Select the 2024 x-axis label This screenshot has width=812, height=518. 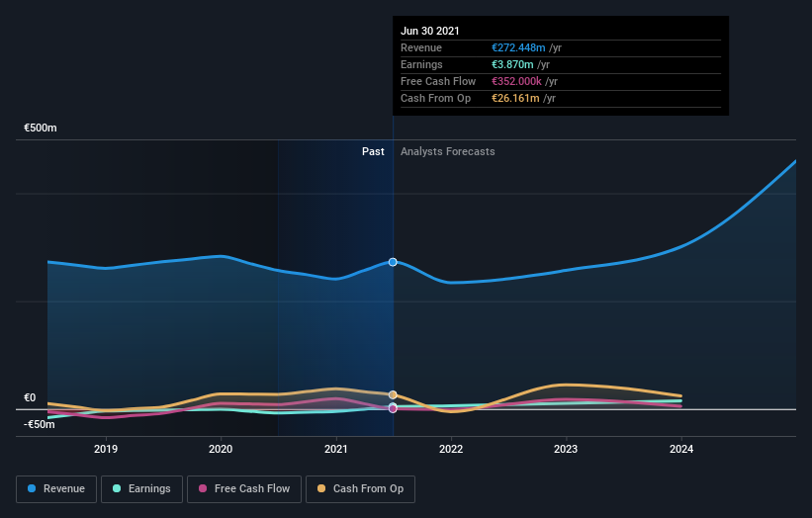click(x=681, y=449)
